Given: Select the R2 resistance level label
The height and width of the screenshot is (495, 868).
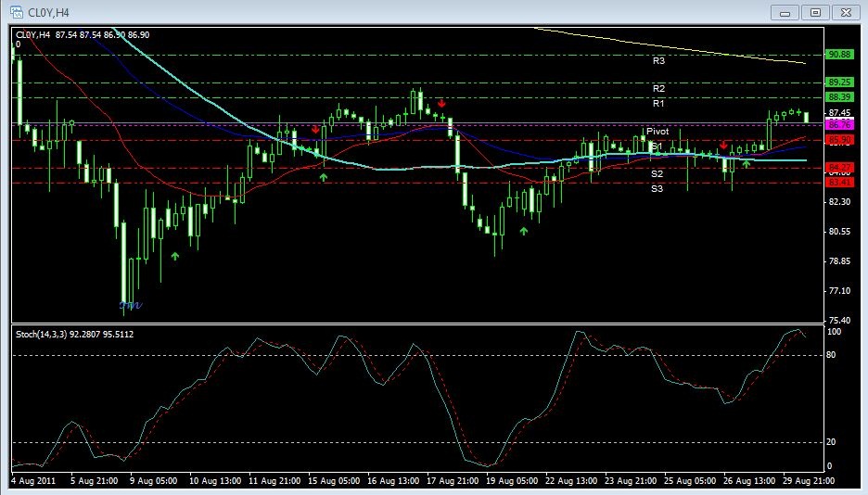Looking at the screenshot, I should click(x=658, y=88).
